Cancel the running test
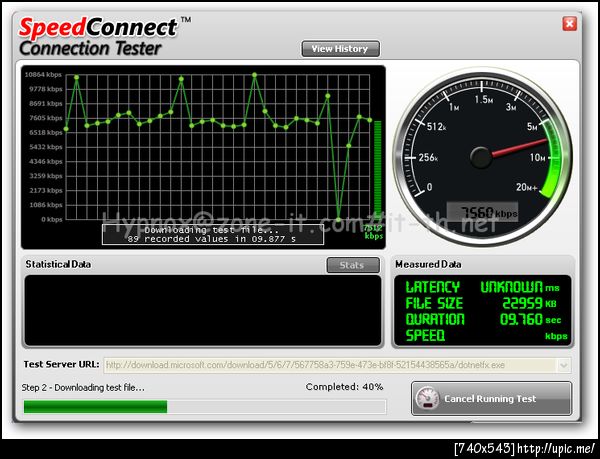The image size is (600, 459). click(491, 399)
